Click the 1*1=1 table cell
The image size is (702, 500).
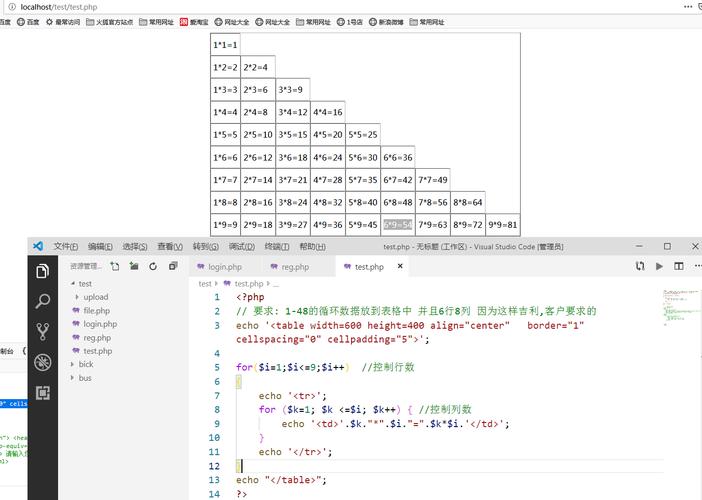225,45
